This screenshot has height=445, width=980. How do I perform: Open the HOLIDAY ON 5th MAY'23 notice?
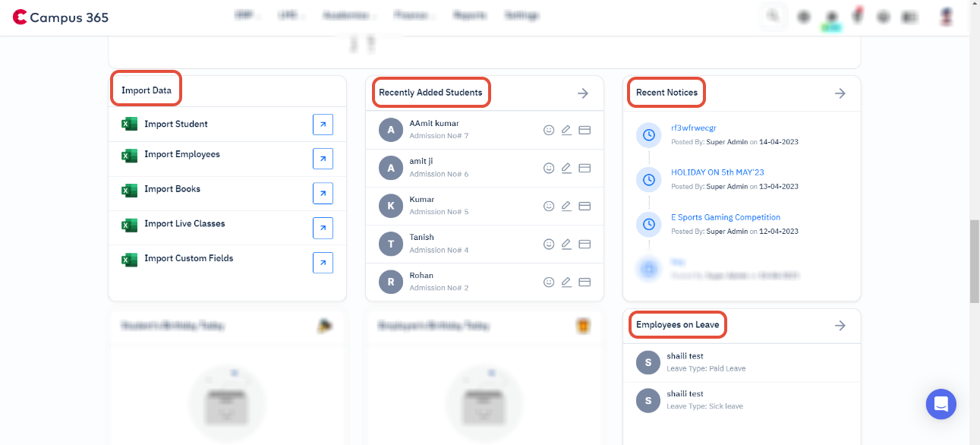[717, 172]
